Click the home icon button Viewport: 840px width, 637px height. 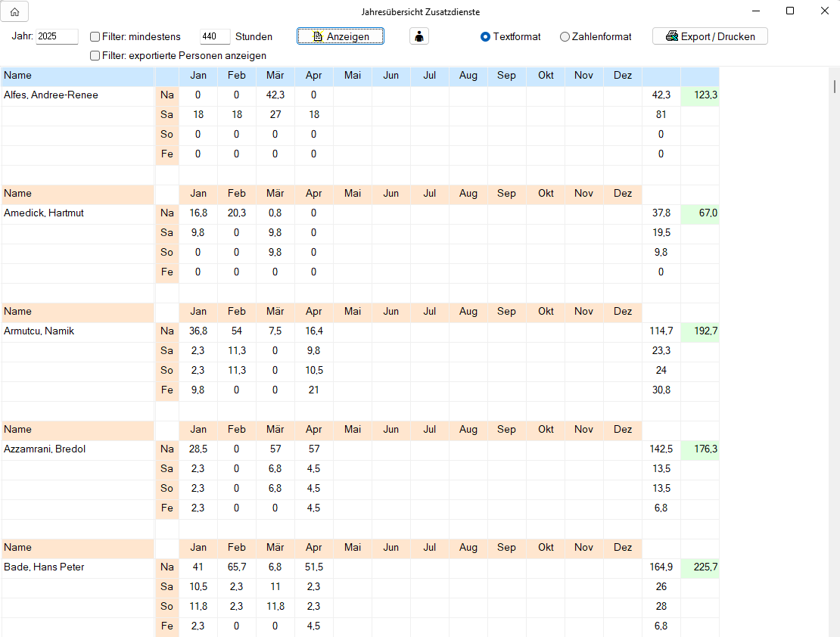[x=14, y=11]
